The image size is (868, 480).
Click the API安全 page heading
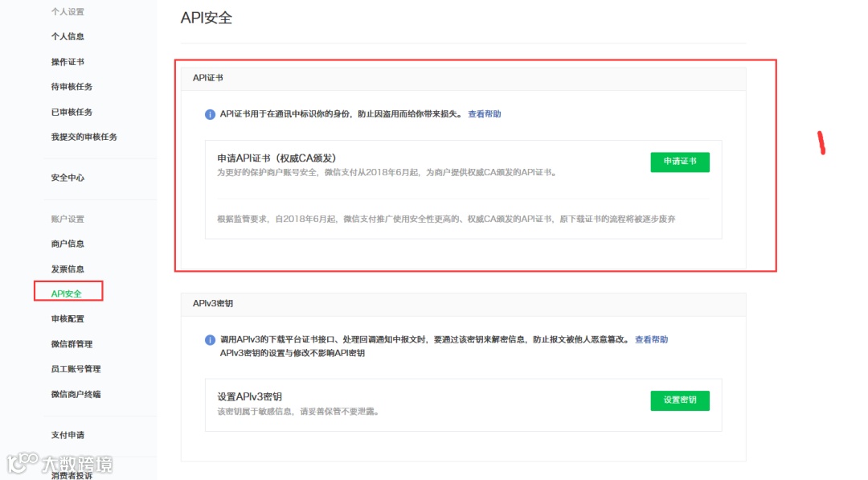pyautogui.click(x=207, y=18)
